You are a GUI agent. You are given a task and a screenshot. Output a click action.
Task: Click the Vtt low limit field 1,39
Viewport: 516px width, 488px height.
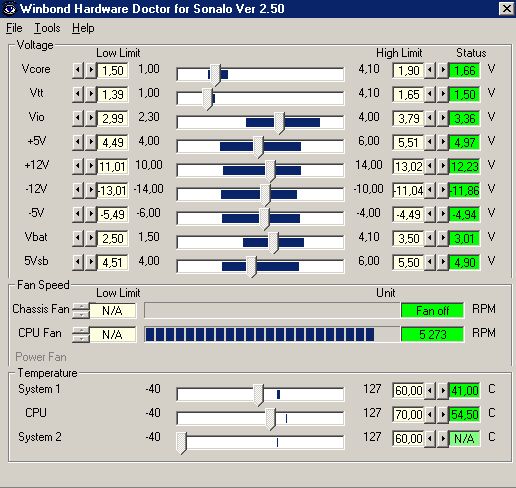coord(113,94)
